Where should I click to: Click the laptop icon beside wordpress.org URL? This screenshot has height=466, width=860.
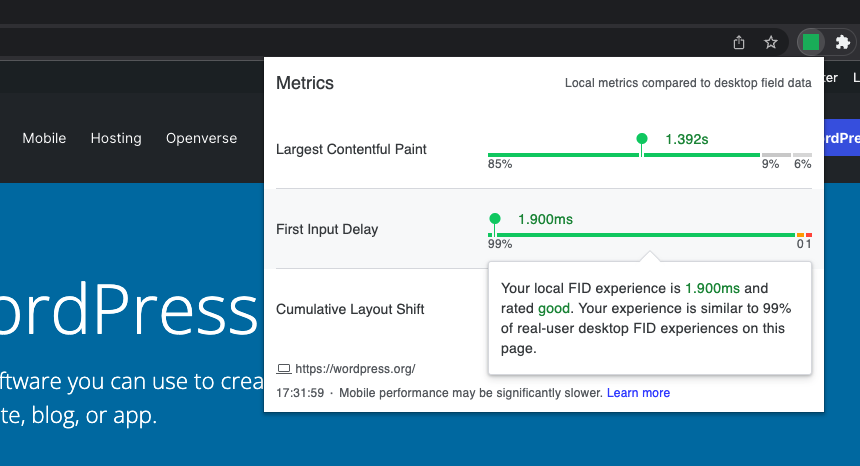click(284, 369)
